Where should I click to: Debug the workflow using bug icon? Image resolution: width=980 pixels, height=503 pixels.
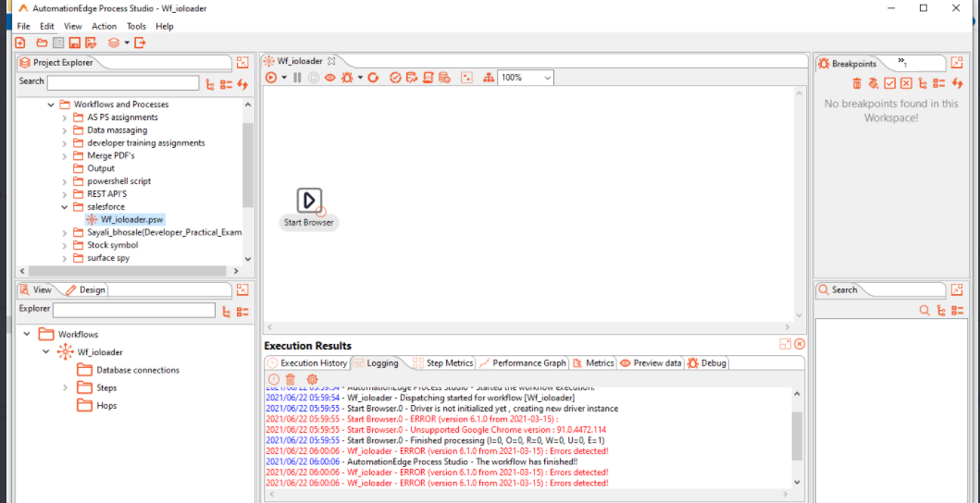pyautogui.click(x=347, y=78)
